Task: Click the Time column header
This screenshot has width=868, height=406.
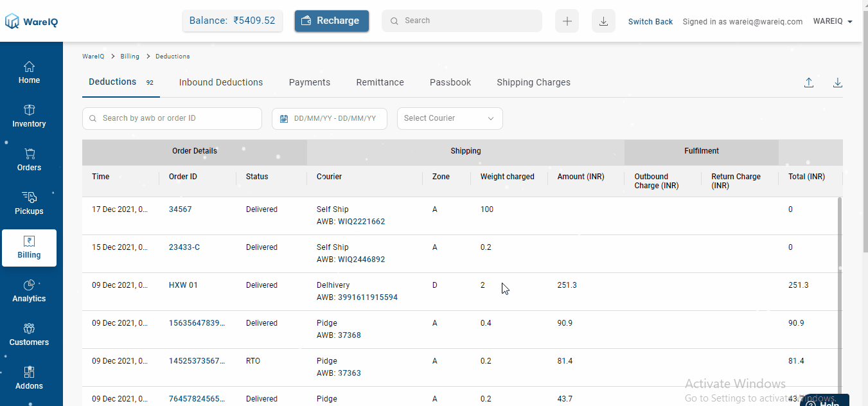Action: [101, 177]
